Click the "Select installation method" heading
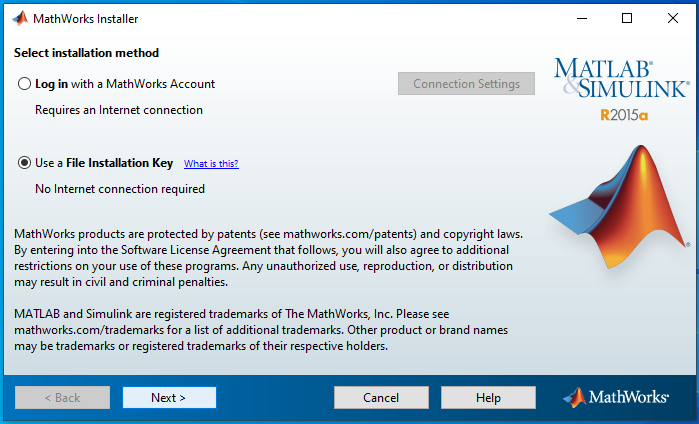 coord(87,53)
